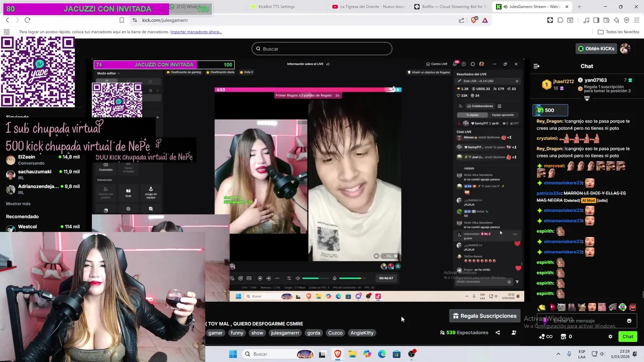Screen dimensions: 644x362
Task: Click the report user icon beside share
Action: pyautogui.click(x=514, y=332)
